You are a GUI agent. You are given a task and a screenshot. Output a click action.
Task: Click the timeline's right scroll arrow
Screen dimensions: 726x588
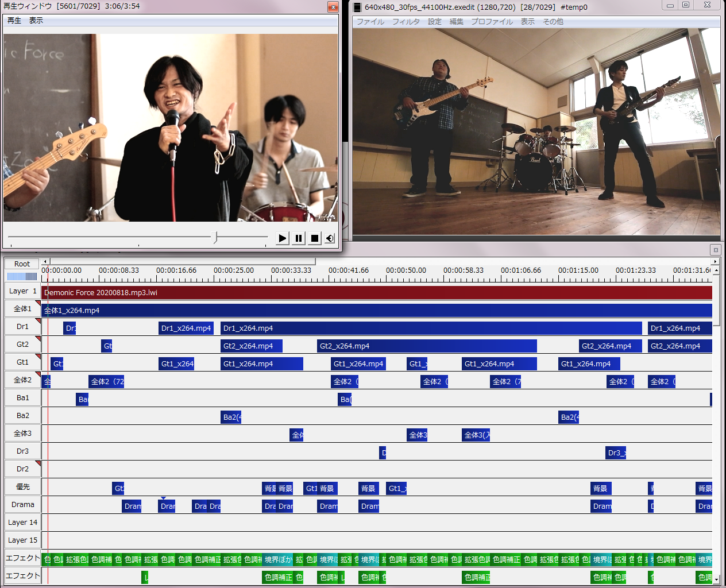(x=716, y=261)
